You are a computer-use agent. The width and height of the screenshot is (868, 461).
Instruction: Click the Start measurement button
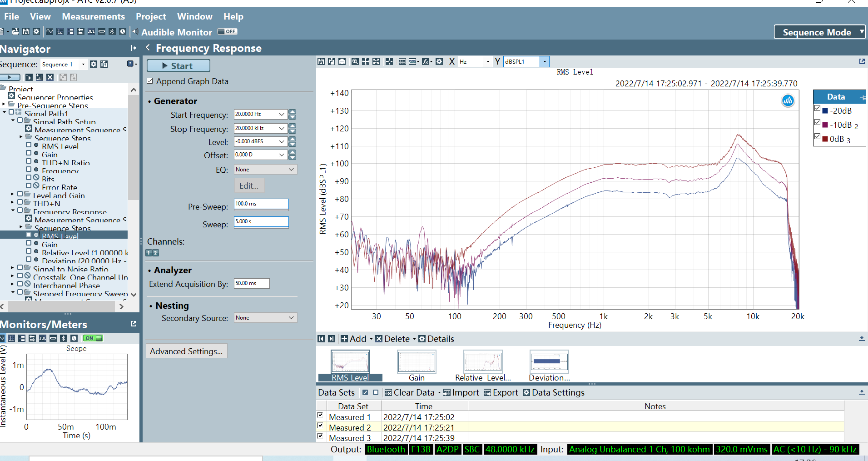pyautogui.click(x=178, y=65)
